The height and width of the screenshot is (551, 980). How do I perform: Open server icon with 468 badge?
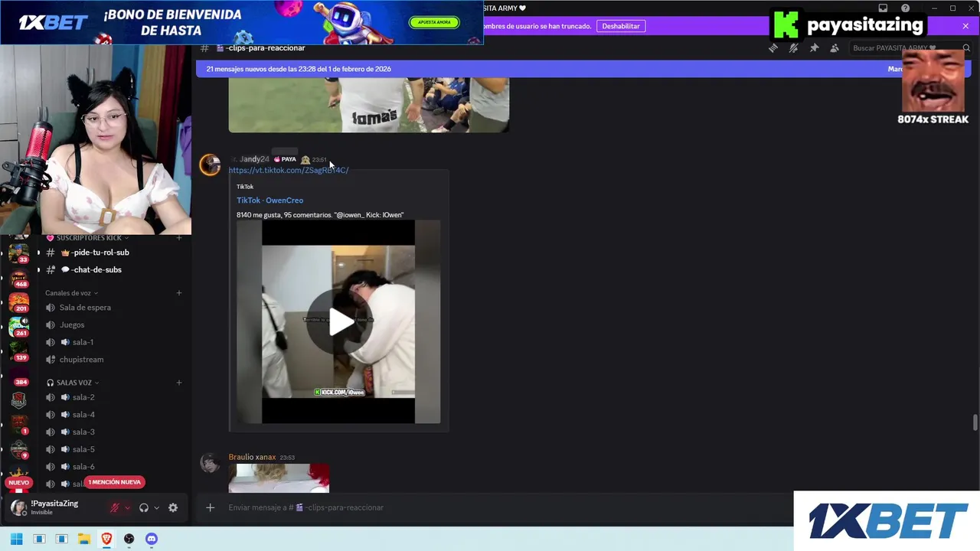coord(18,279)
